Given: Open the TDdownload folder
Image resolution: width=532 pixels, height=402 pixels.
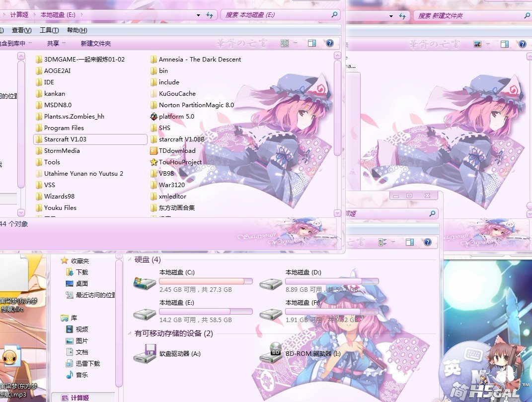Looking at the screenshot, I should pyautogui.click(x=173, y=150).
